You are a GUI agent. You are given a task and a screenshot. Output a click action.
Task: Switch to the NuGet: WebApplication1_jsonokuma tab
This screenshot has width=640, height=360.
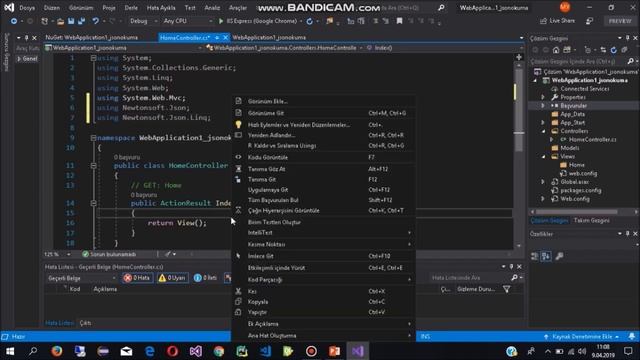[92, 38]
